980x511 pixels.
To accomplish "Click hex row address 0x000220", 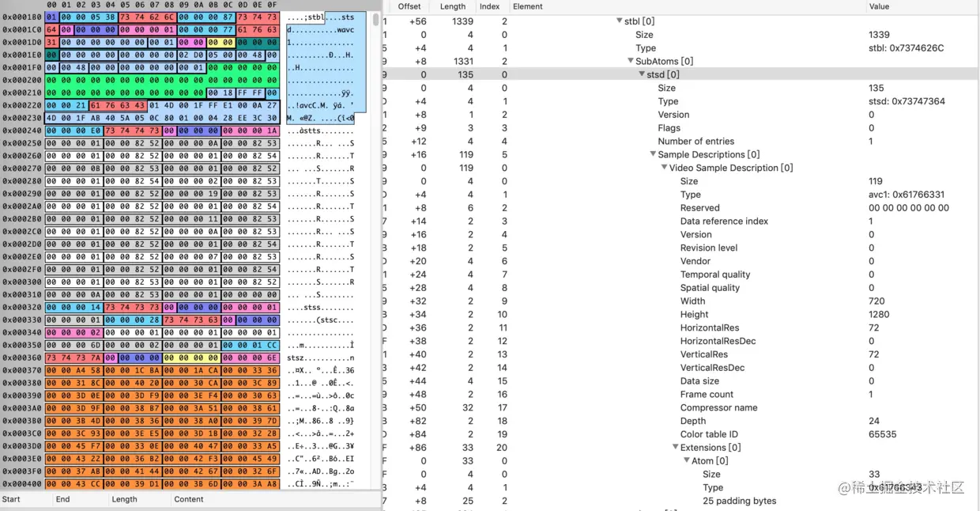I will (x=21, y=105).
